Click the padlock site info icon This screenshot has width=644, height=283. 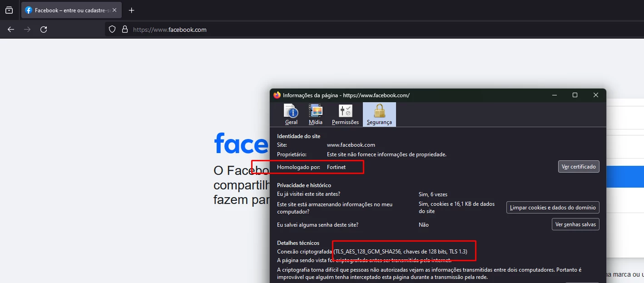125,30
